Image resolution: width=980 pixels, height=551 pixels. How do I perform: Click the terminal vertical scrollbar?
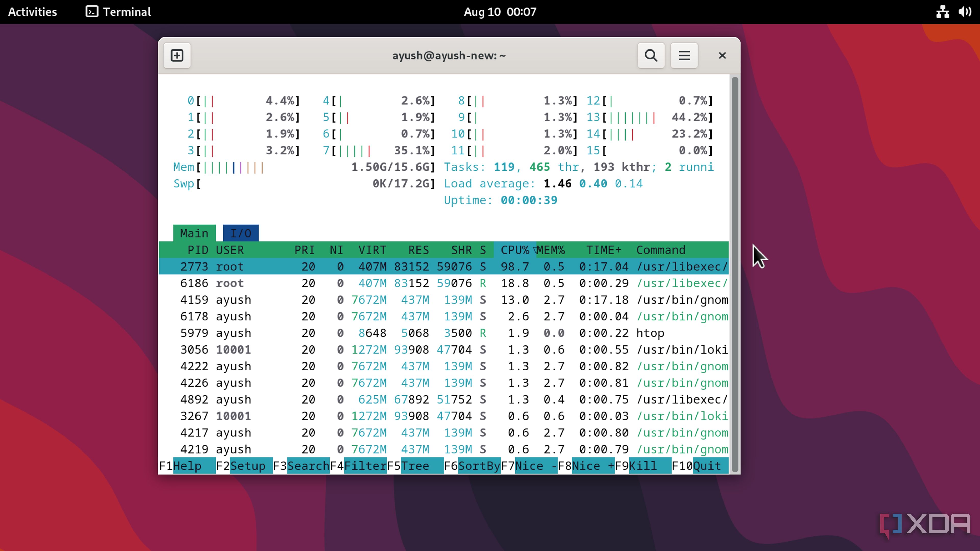tap(735, 274)
